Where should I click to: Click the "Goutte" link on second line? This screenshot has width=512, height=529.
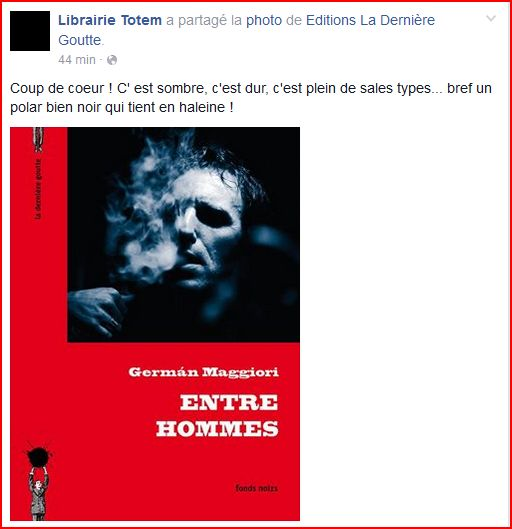pyautogui.click(x=80, y=40)
